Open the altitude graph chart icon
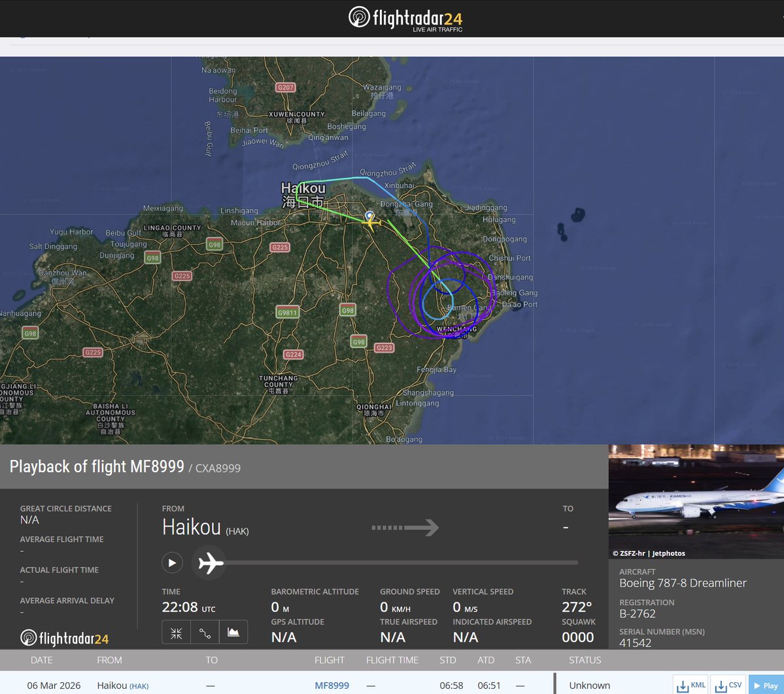This screenshot has width=784, height=694. 233,633
